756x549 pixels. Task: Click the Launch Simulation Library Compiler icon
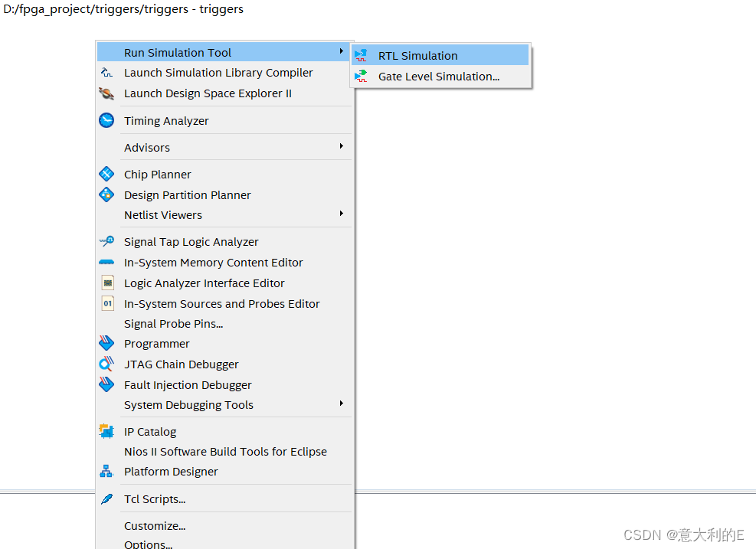(x=106, y=73)
